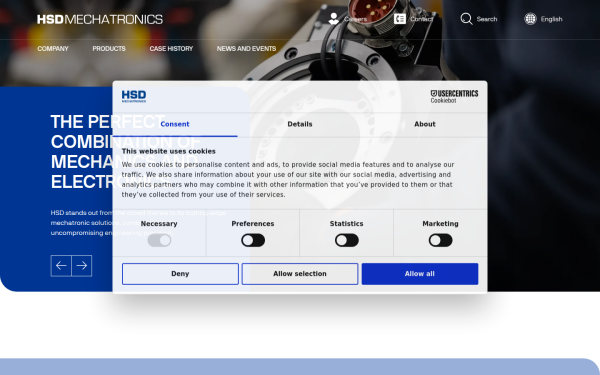Click the 'Marketing' category label

tap(440, 224)
